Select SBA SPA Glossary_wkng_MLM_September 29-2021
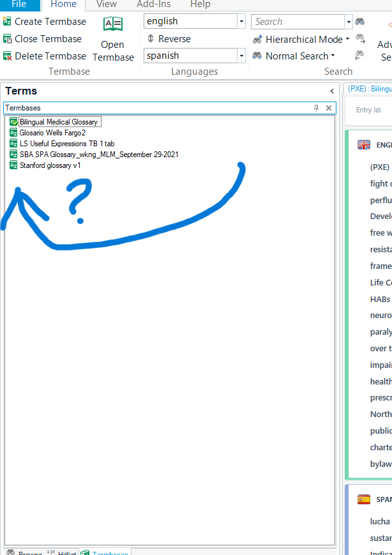Viewport: 392px width, 555px height. pos(99,155)
